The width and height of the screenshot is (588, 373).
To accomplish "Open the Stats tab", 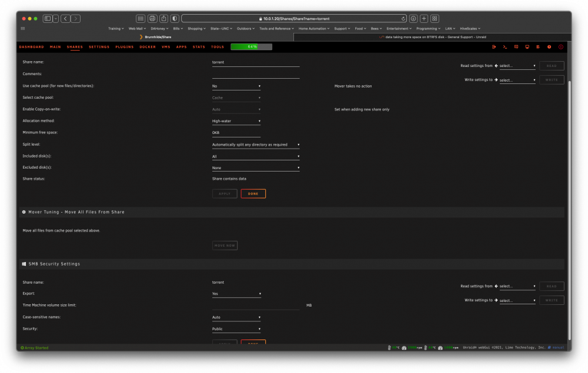I will 199,47.
